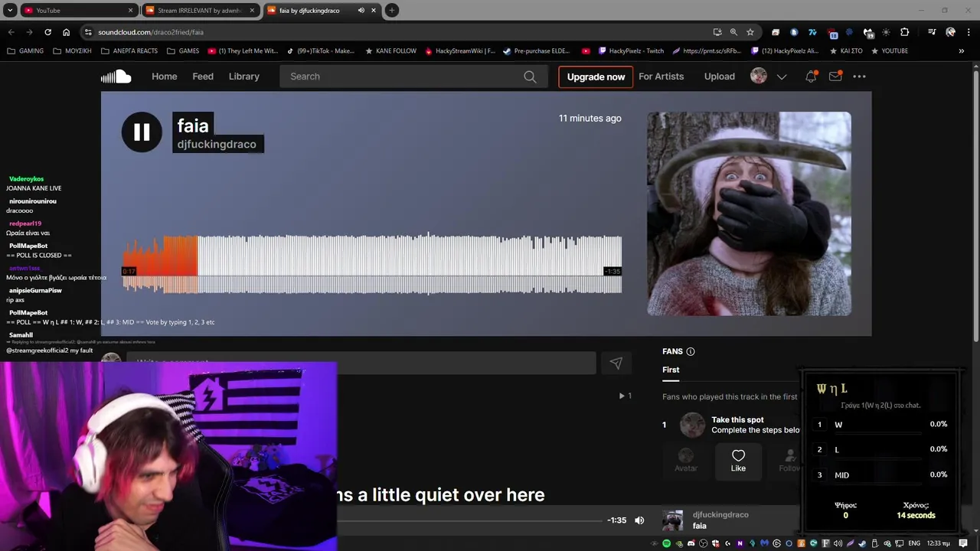Screen dimensions: 980x551
Task: Open the Chrome three-dot menu
Action: pos(968,32)
